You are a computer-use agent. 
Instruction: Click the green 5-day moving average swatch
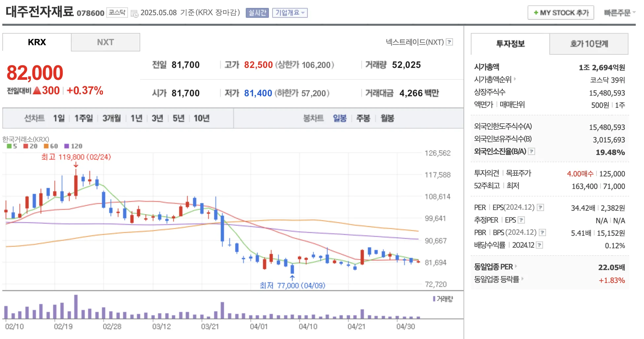click(x=9, y=146)
